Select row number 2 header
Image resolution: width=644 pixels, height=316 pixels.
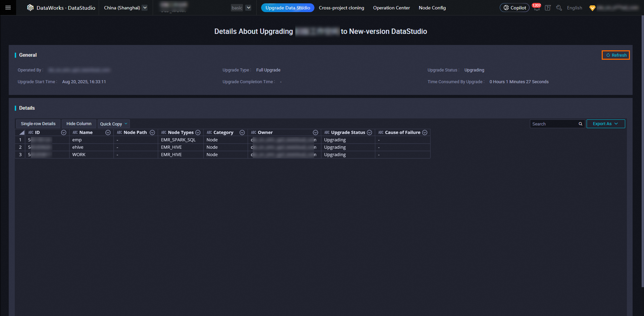pyautogui.click(x=20, y=147)
